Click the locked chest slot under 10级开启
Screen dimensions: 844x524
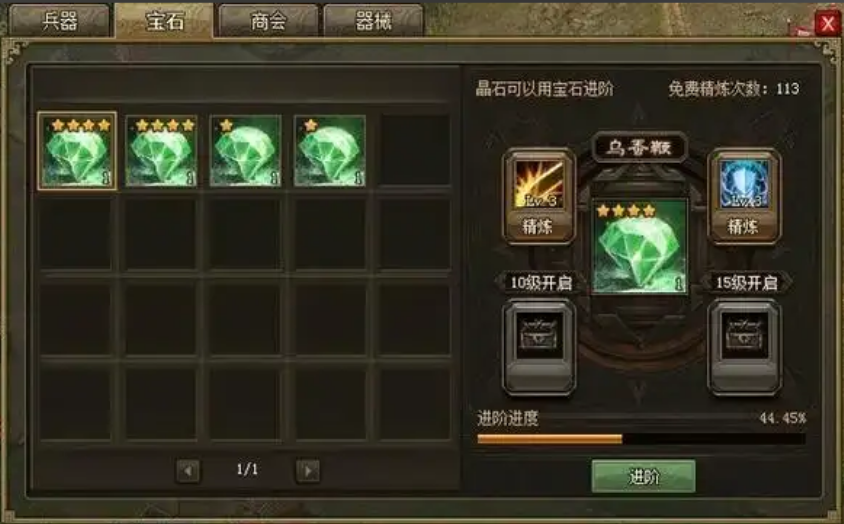point(539,346)
